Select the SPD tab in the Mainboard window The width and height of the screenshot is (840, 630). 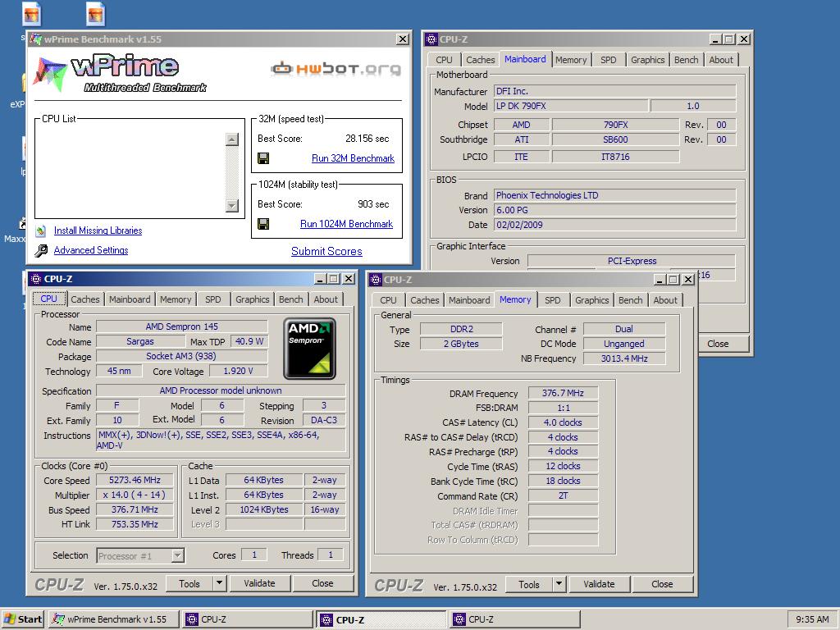(x=609, y=60)
